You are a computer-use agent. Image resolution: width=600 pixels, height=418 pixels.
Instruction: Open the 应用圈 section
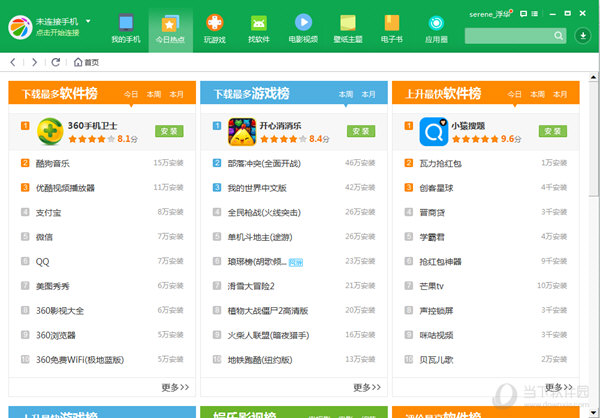(436, 29)
